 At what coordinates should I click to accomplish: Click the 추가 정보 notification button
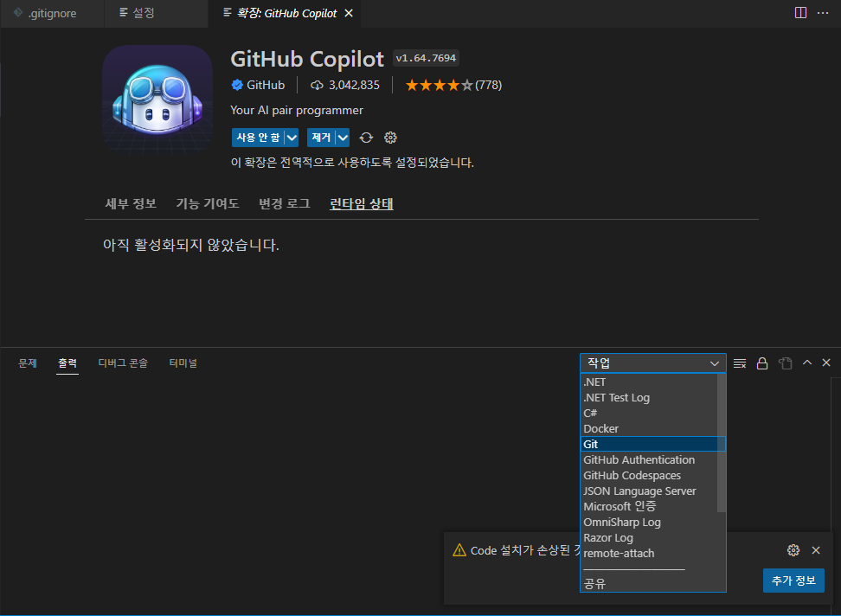(793, 581)
